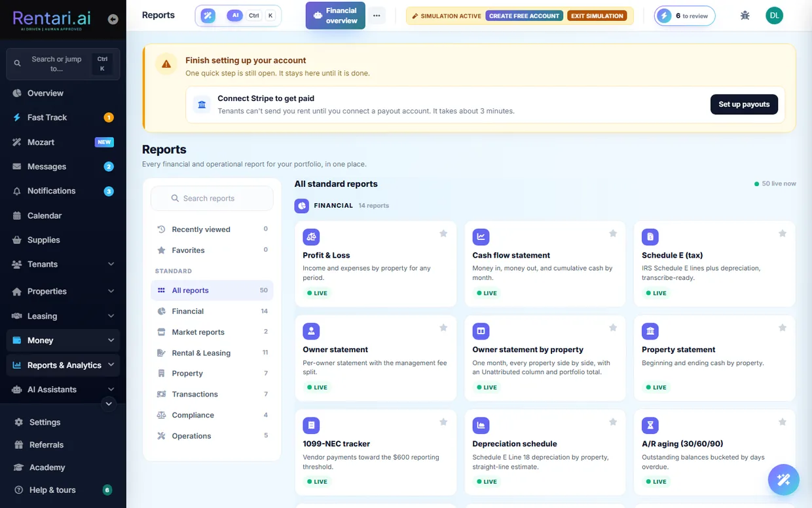Select the Rental & Leasing category
The image size is (812, 508).
pyautogui.click(x=212, y=353)
